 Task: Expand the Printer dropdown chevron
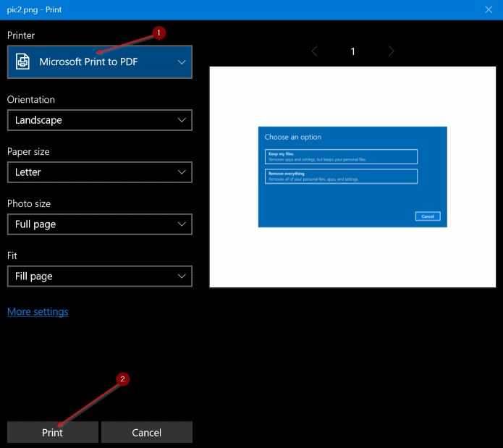pyautogui.click(x=182, y=62)
